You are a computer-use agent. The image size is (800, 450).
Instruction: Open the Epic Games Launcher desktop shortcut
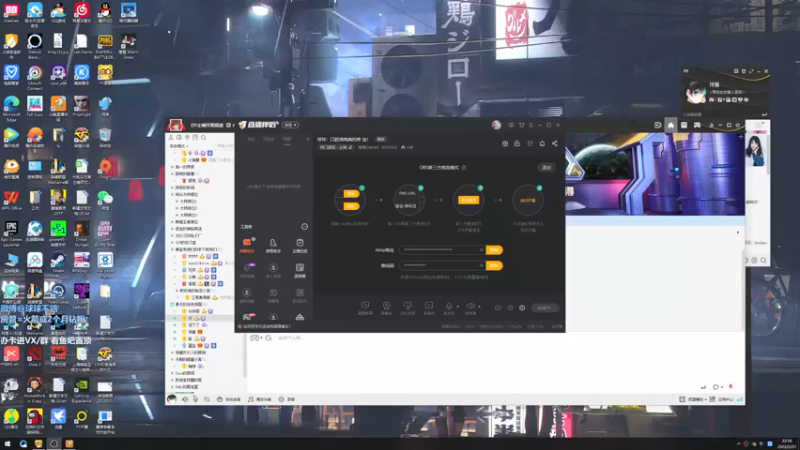pos(11,234)
